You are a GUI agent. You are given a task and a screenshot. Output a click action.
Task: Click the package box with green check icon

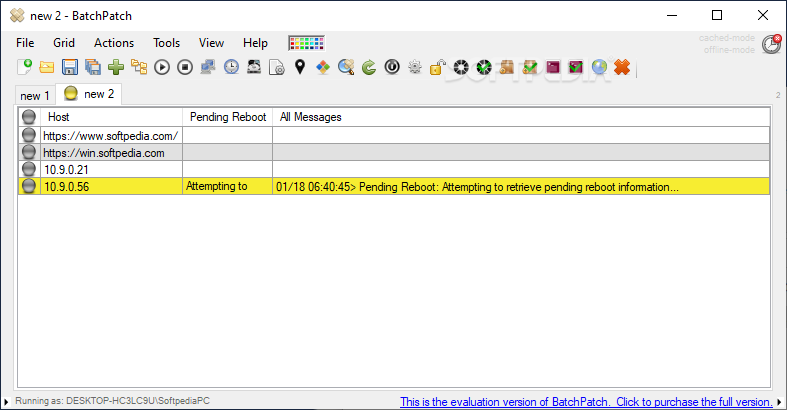click(530, 67)
